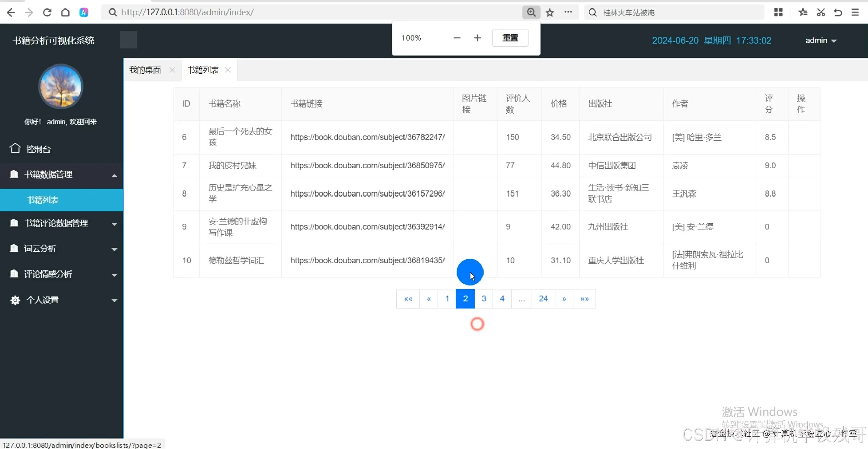
Task: Click the 重置 zoom reset button
Action: click(510, 38)
